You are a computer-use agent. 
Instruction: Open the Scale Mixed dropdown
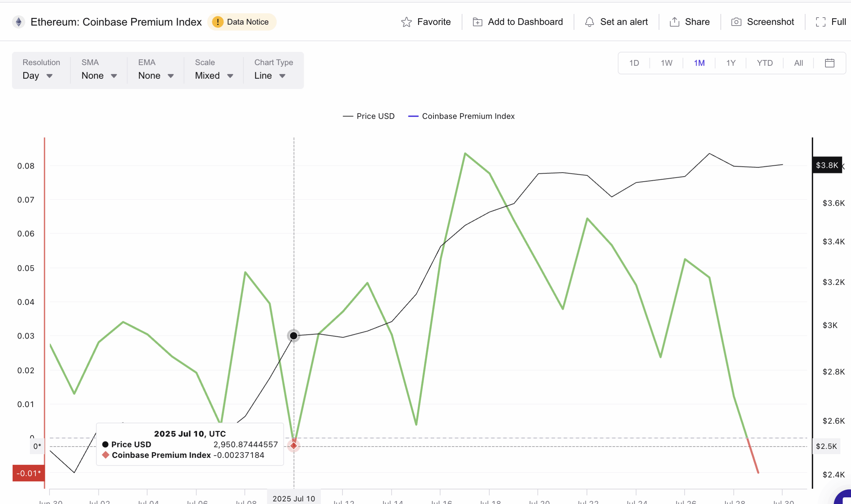(214, 76)
